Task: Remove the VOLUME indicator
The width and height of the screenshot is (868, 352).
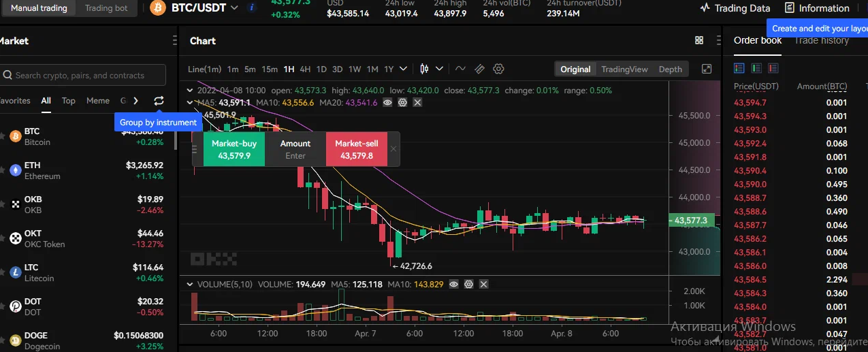Action: point(483,284)
